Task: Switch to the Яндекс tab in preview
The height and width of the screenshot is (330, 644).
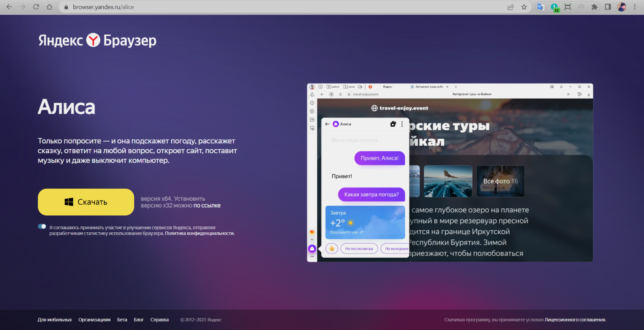Action: [388, 87]
